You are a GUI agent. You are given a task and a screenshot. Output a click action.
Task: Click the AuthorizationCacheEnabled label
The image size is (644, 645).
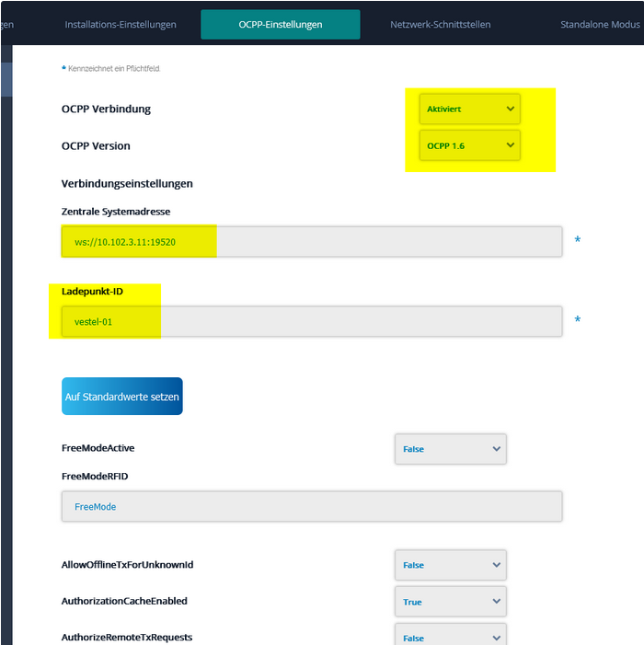pyautogui.click(x=124, y=601)
